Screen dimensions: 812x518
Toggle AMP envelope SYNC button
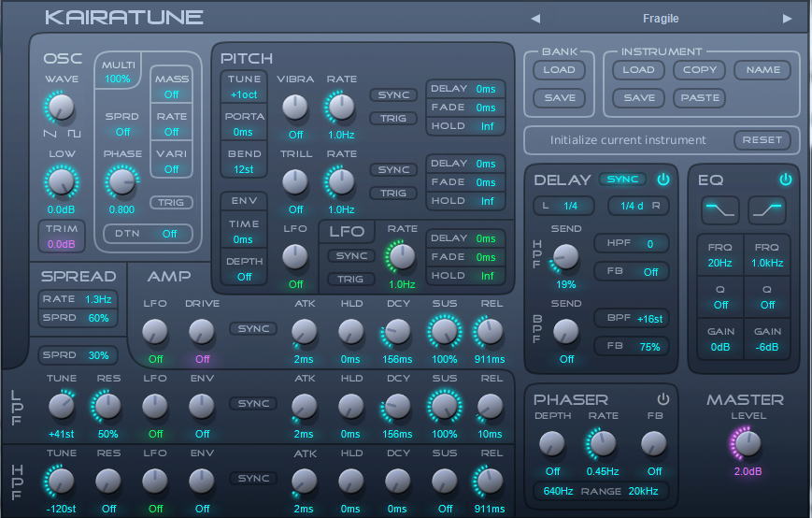point(253,329)
